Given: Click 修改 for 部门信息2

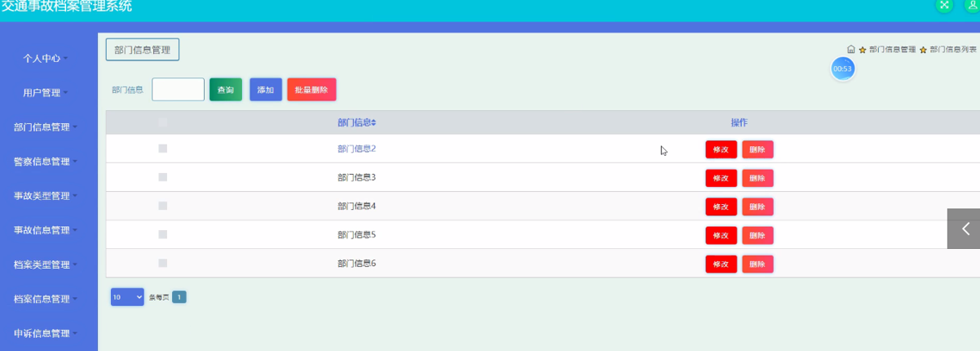Looking at the screenshot, I should (x=722, y=149).
